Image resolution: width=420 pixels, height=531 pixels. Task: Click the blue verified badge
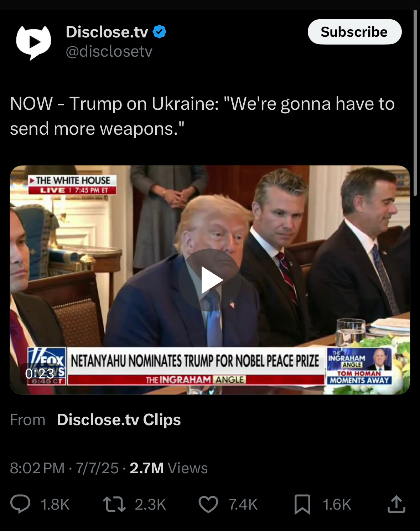click(x=159, y=32)
